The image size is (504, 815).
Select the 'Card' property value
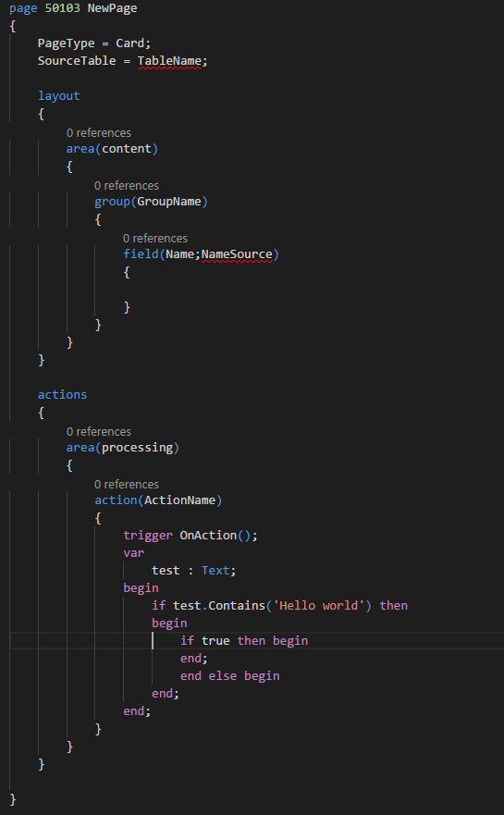point(129,43)
